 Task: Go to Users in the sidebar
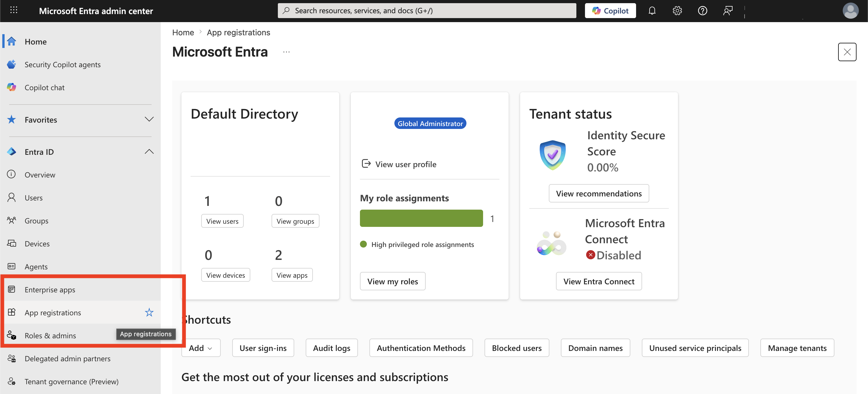81,198
